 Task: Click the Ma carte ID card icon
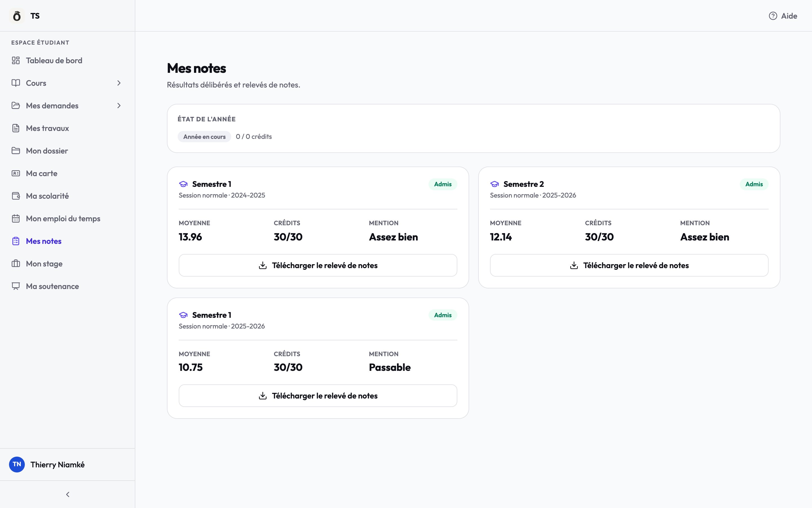coord(16,173)
